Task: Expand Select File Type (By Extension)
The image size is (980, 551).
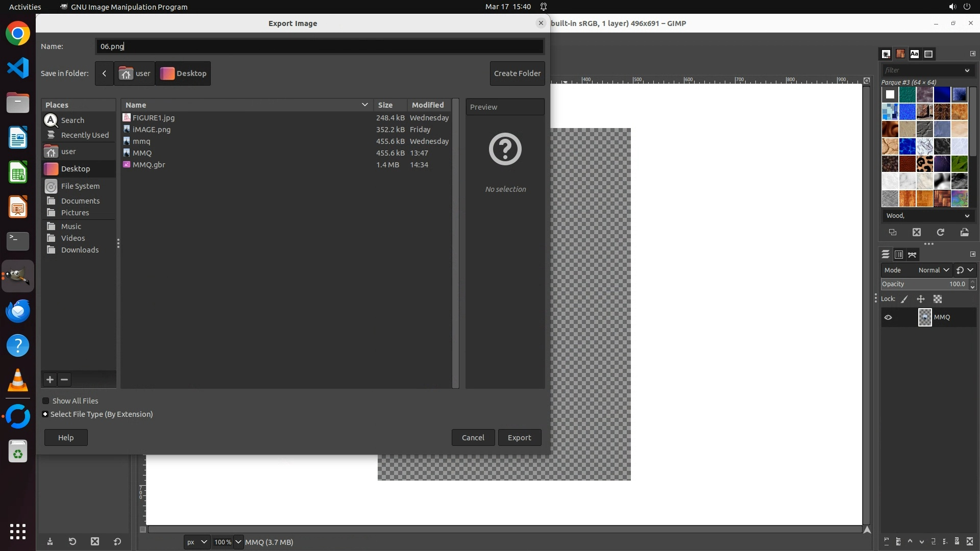Action: click(x=45, y=414)
